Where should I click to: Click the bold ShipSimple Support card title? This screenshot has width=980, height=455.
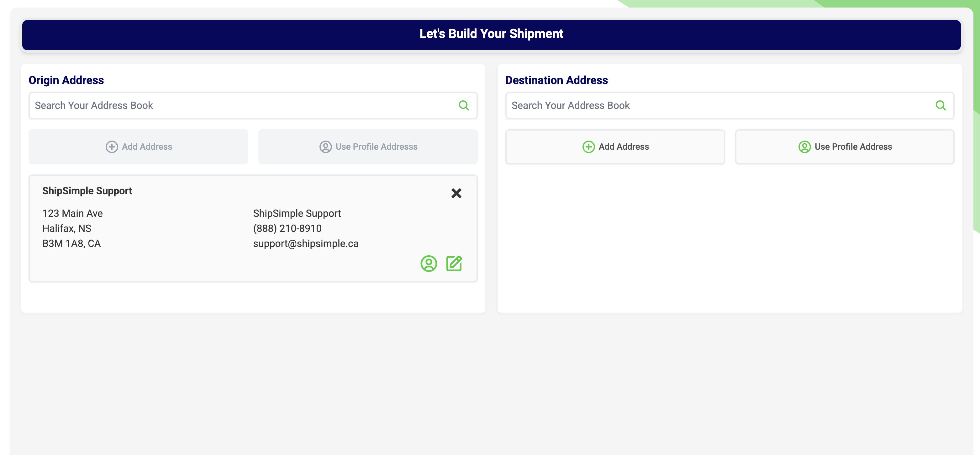pyautogui.click(x=87, y=191)
